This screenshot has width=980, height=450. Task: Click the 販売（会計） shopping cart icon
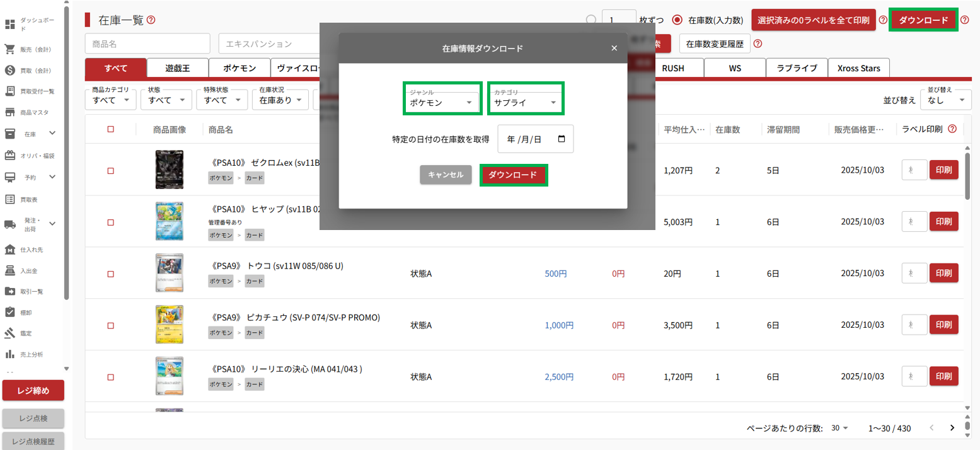click(9, 49)
